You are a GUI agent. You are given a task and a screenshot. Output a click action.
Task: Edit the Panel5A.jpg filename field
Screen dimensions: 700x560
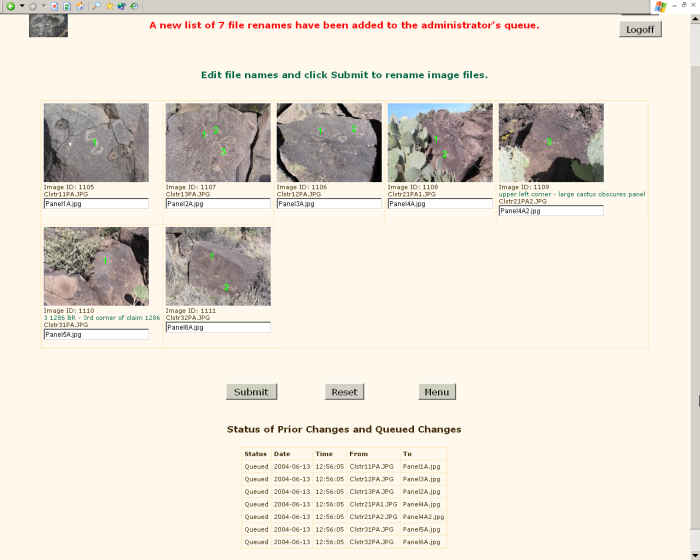tap(96, 334)
